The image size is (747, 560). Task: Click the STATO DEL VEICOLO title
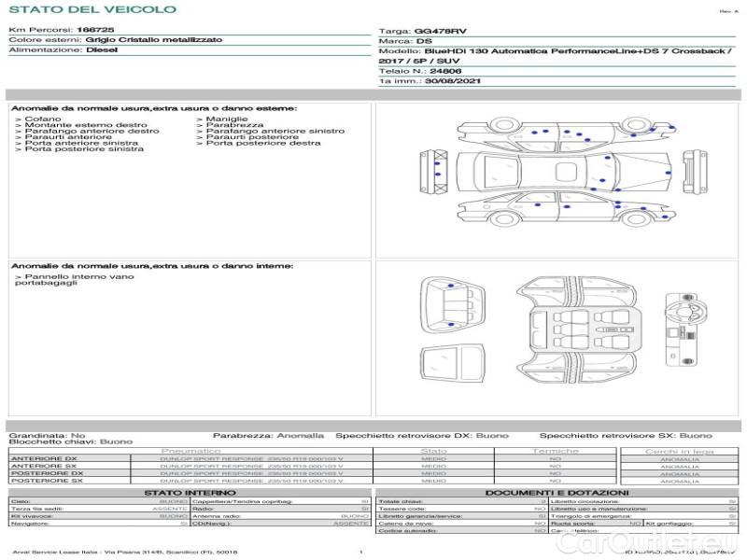[92, 9]
